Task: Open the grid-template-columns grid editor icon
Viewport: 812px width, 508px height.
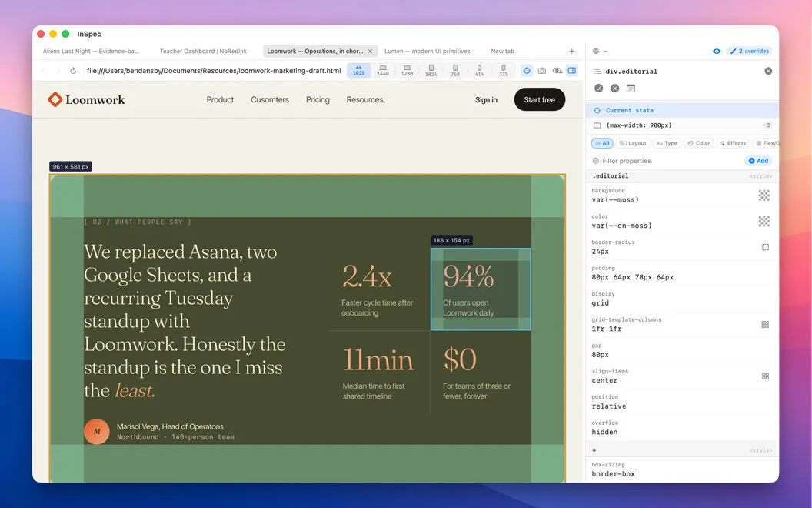Action: pyautogui.click(x=765, y=325)
